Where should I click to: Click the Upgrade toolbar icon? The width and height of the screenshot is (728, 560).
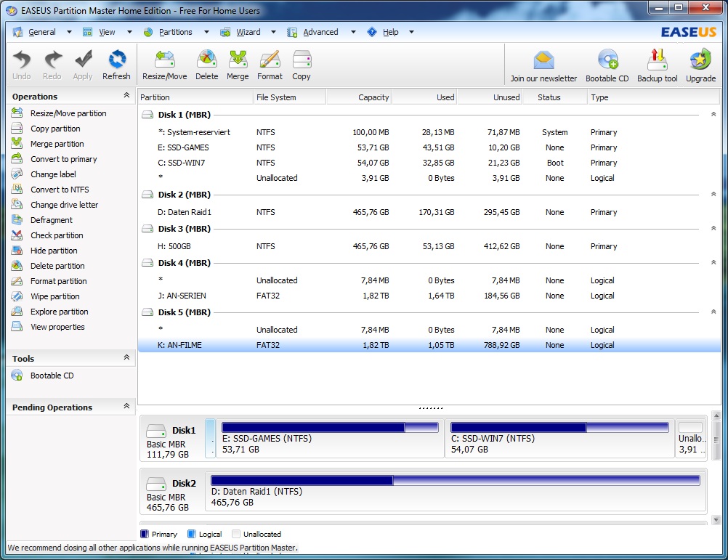click(700, 66)
